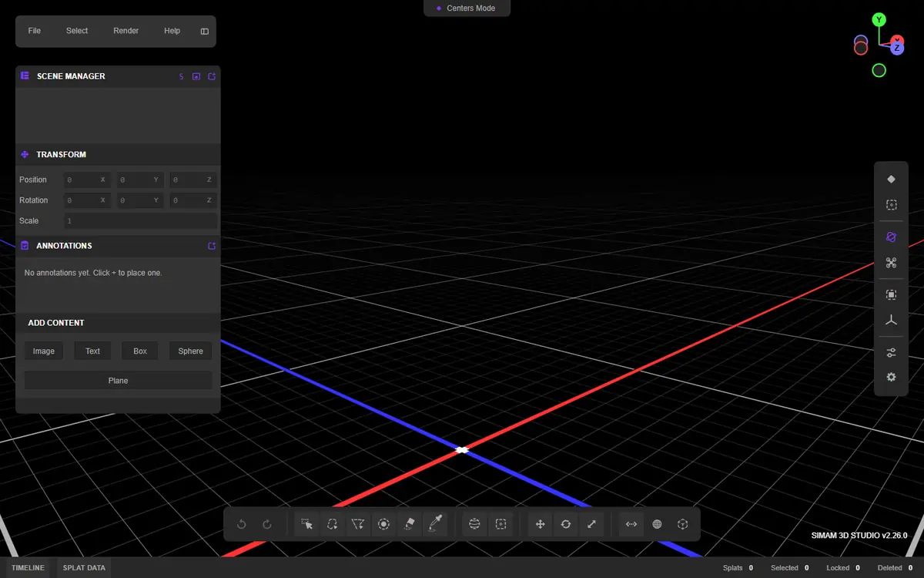Select the lasso selection tool
The image size is (924, 578).
click(332, 524)
